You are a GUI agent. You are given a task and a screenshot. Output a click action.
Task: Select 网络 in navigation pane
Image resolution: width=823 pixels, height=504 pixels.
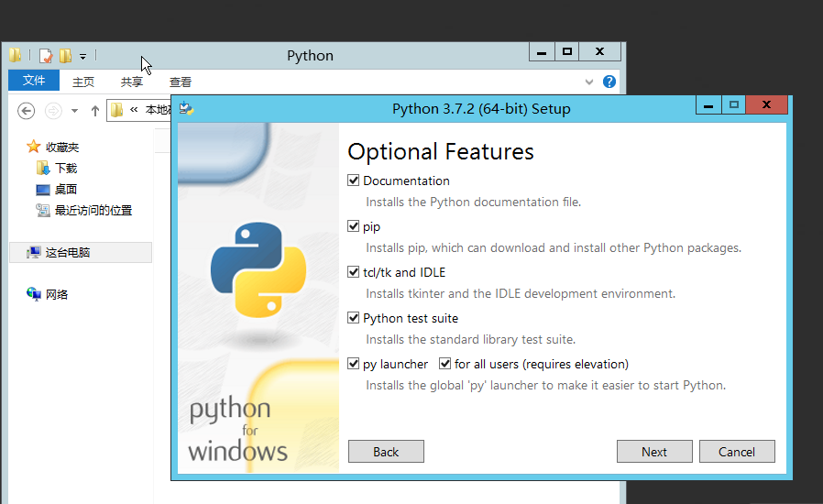(x=57, y=294)
